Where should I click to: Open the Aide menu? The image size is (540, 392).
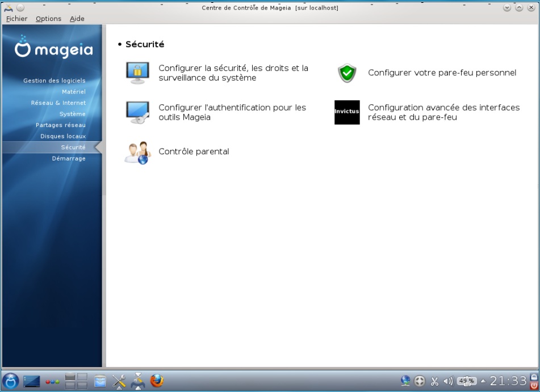(x=77, y=19)
